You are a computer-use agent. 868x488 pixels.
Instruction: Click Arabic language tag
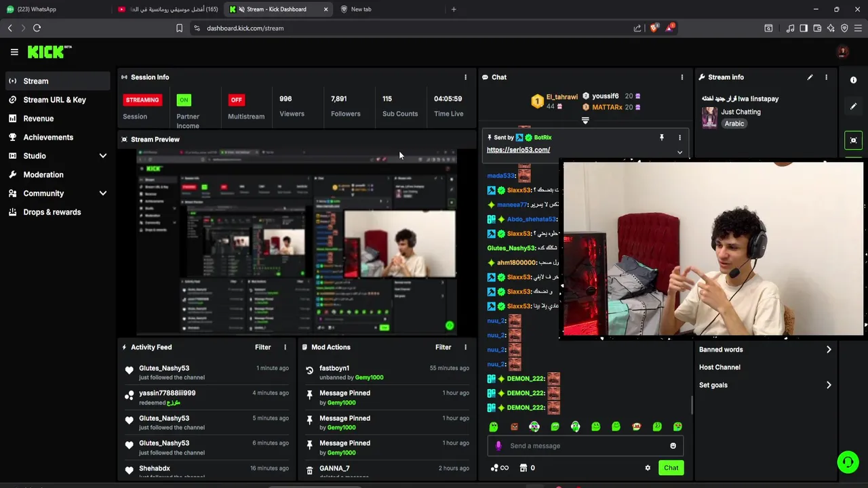(x=734, y=124)
